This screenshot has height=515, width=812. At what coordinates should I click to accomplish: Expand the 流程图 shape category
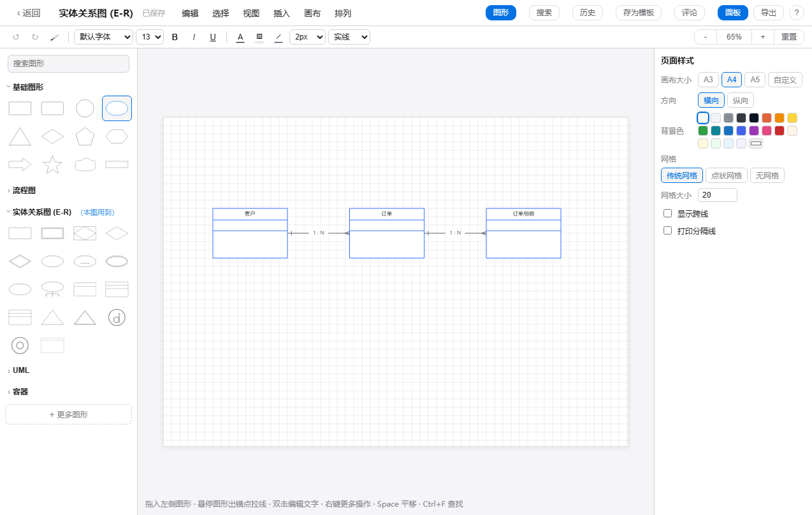coord(24,190)
